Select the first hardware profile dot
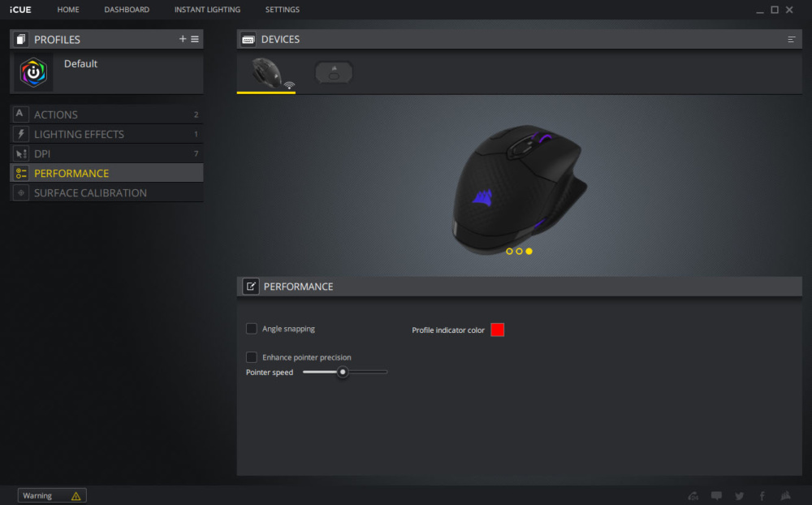The width and height of the screenshot is (812, 505). [x=509, y=251]
